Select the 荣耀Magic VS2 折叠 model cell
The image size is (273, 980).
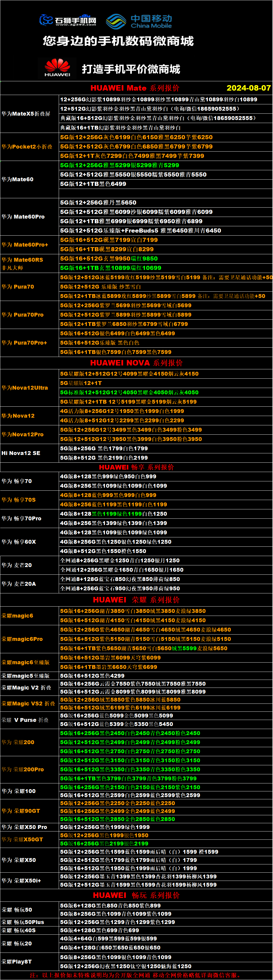[x=30, y=704]
